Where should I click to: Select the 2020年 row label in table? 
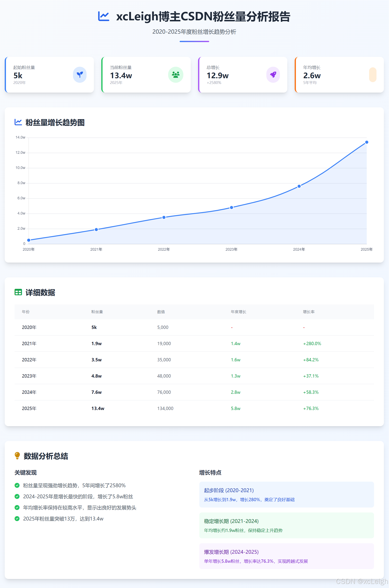coord(29,327)
